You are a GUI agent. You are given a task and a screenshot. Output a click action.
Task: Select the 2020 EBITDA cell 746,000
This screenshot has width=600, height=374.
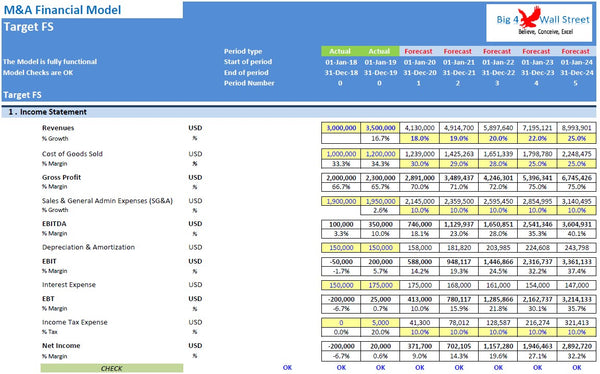[x=419, y=225]
